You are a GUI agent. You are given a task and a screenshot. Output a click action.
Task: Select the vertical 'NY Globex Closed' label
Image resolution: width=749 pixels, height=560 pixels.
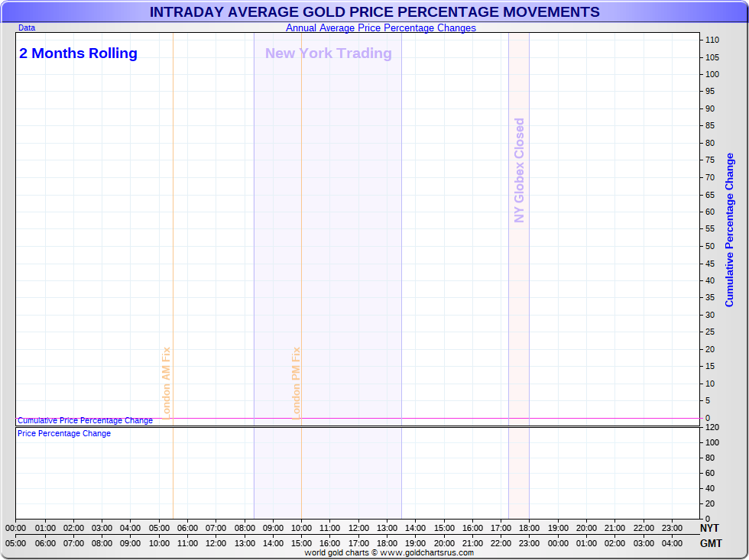[x=519, y=170]
